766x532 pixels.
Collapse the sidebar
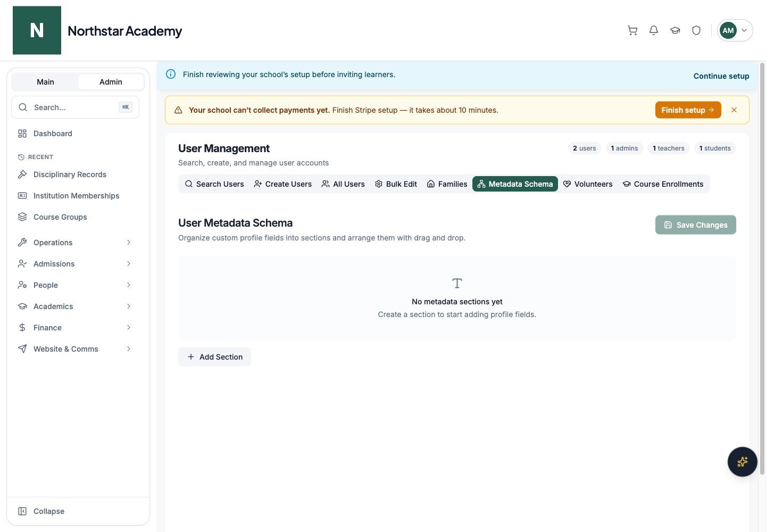point(78,511)
